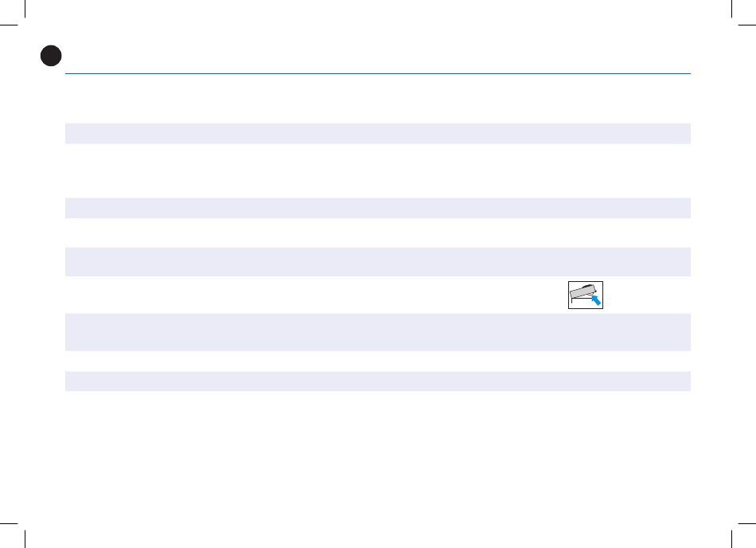Image resolution: width=756 pixels, height=548 pixels.
Task: Click the white gap between second and third shaded rows
Action: point(377,233)
